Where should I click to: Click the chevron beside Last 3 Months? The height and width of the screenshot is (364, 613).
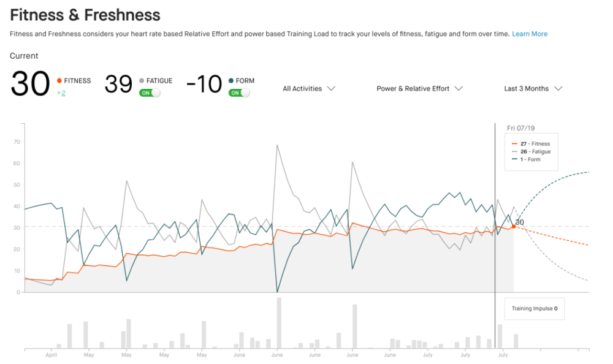558,89
